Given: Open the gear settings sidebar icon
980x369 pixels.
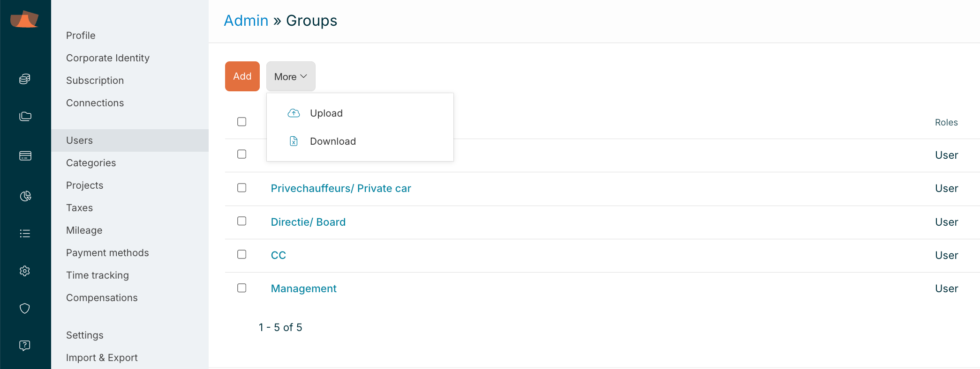Looking at the screenshot, I should [25, 271].
